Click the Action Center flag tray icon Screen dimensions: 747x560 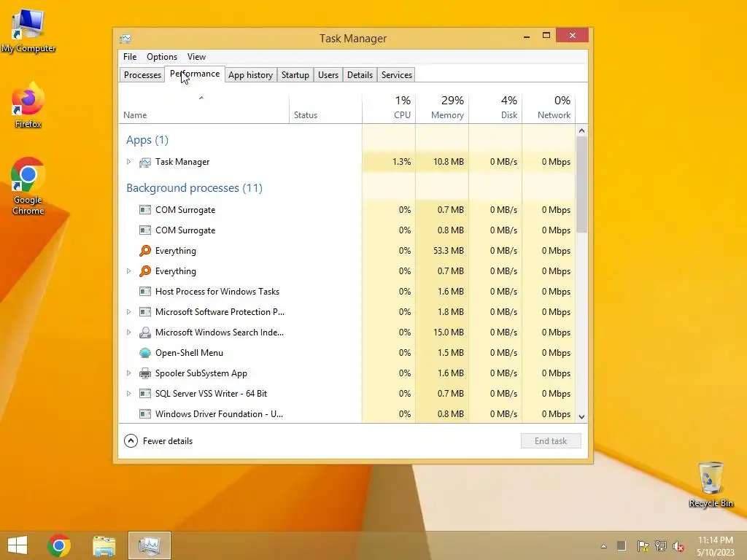[643, 546]
